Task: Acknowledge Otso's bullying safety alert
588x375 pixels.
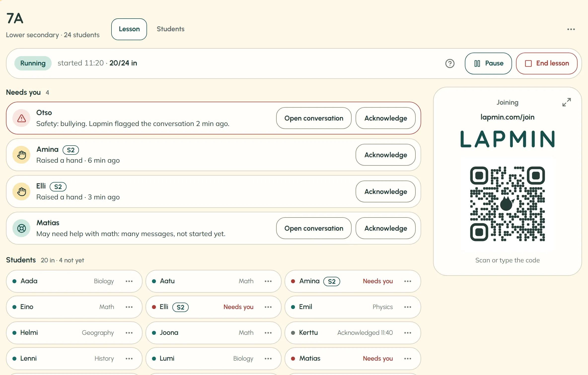Action: pos(386,118)
